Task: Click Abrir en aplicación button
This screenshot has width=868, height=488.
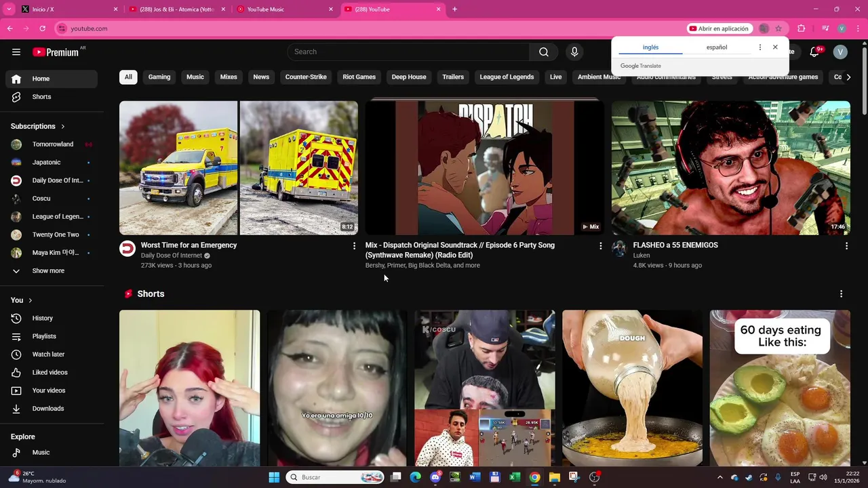Action: tap(719, 28)
